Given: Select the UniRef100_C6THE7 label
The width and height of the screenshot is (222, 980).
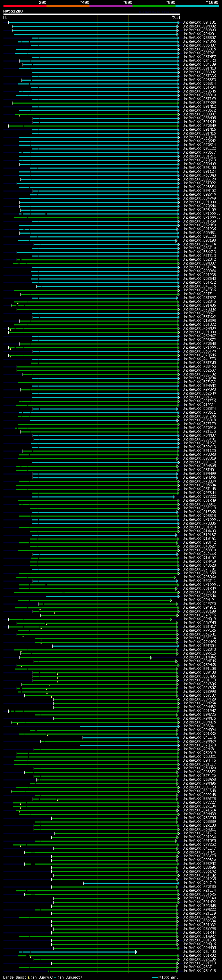Looking at the screenshot, I should coord(199,57).
